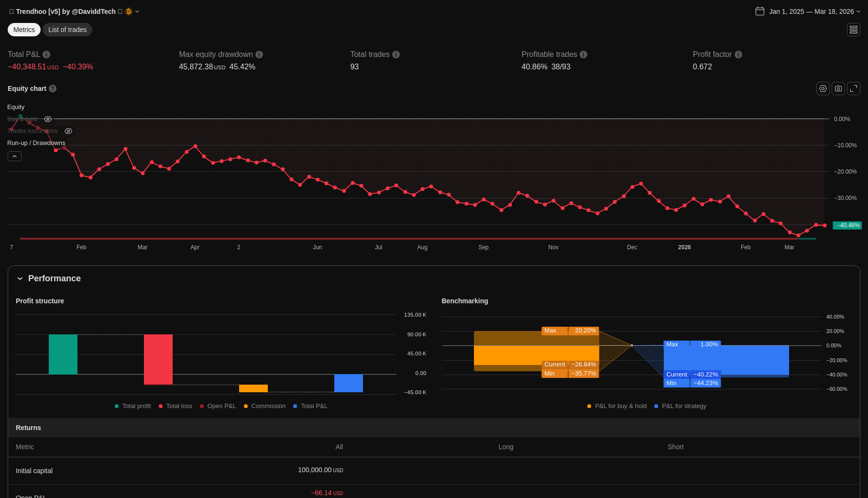Open the Trendhoo strategy name dropdown
The image size is (868, 498).
point(137,11)
